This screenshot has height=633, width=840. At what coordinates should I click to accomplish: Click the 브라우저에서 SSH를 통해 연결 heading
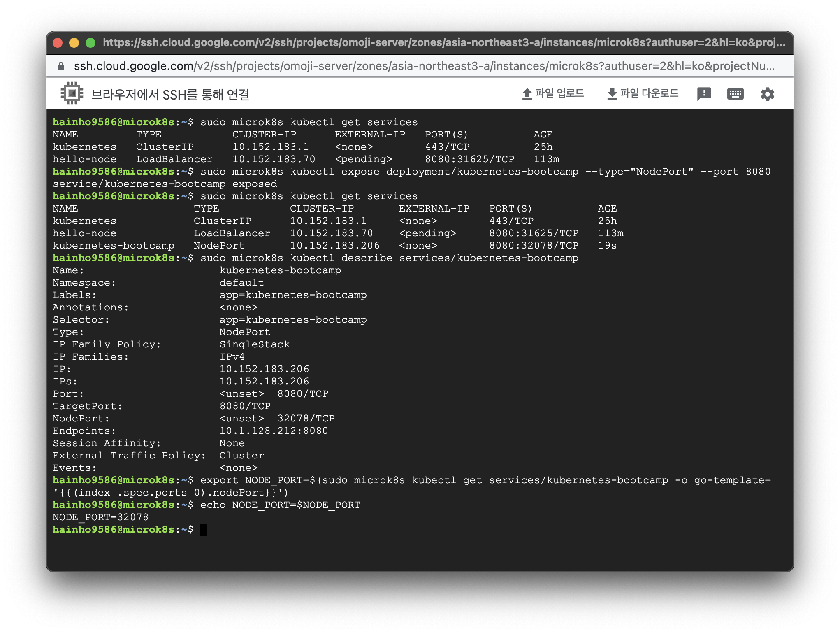tap(170, 95)
